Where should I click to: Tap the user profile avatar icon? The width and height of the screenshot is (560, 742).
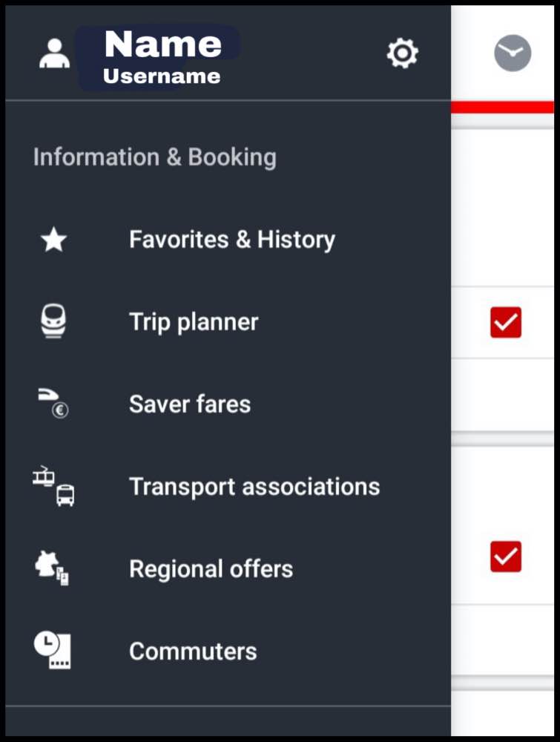(x=54, y=53)
